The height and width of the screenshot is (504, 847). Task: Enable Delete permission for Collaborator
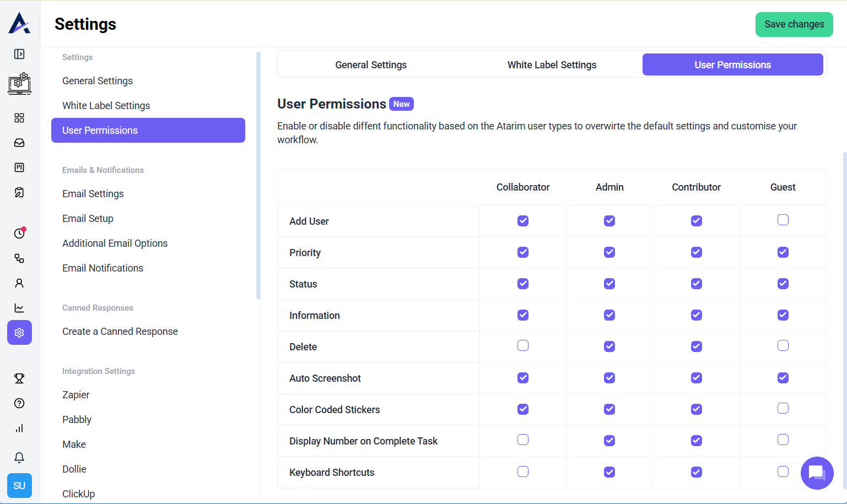(x=522, y=346)
